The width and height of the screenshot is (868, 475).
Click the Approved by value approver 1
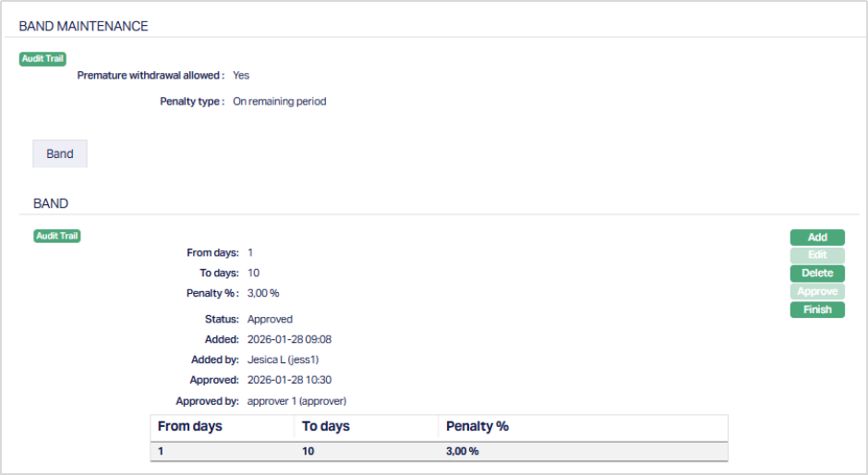point(296,401)
